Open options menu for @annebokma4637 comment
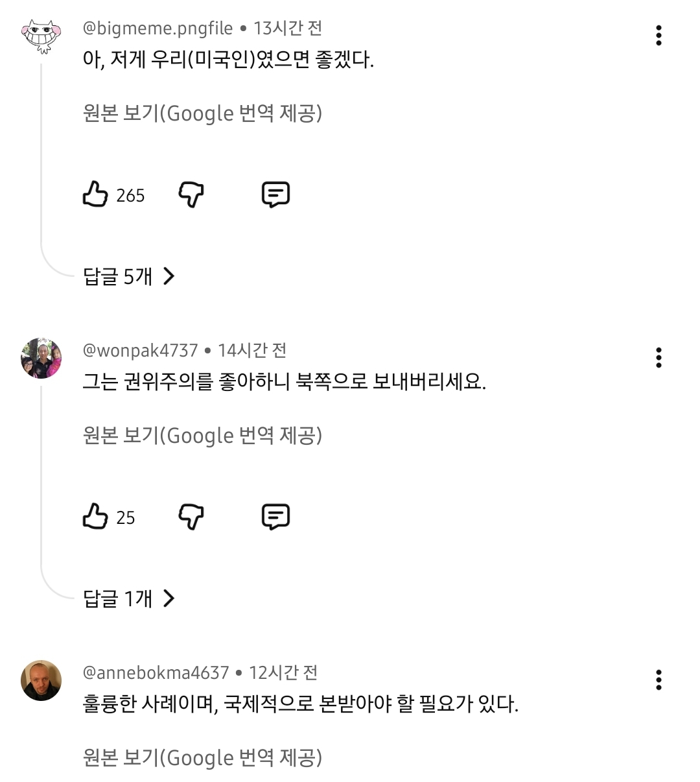 [659, 680]
